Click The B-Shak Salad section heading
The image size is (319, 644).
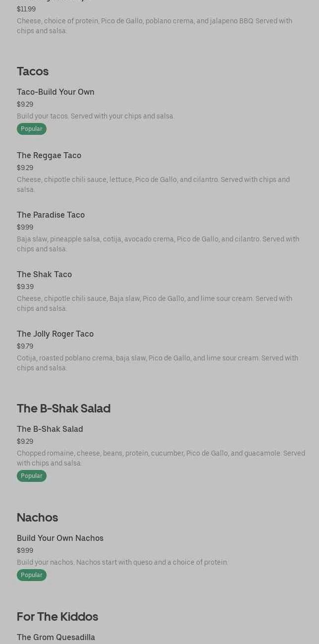coord(63,409)
